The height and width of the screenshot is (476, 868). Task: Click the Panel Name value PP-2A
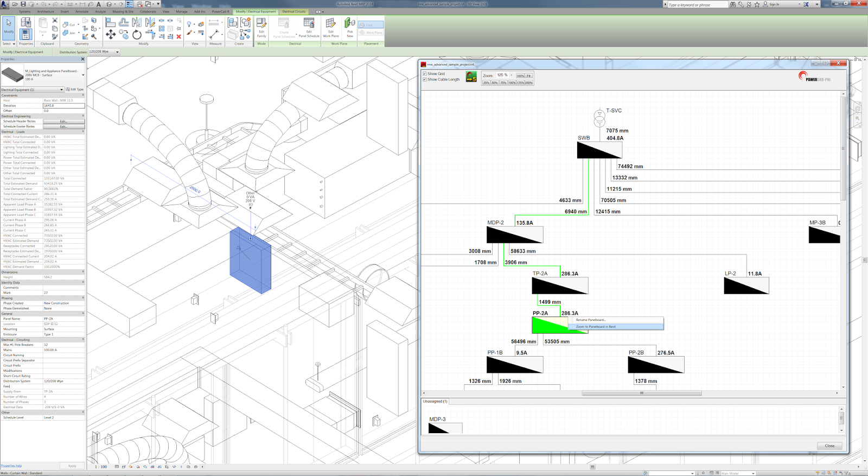(x=63, y=319)
